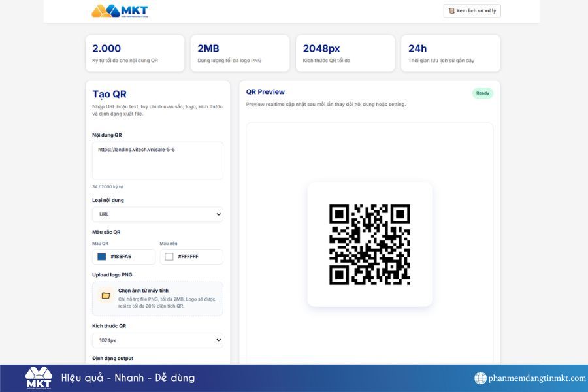Click the history scroll icon
The image size is (588, 392).
click(x=451, y=11)
